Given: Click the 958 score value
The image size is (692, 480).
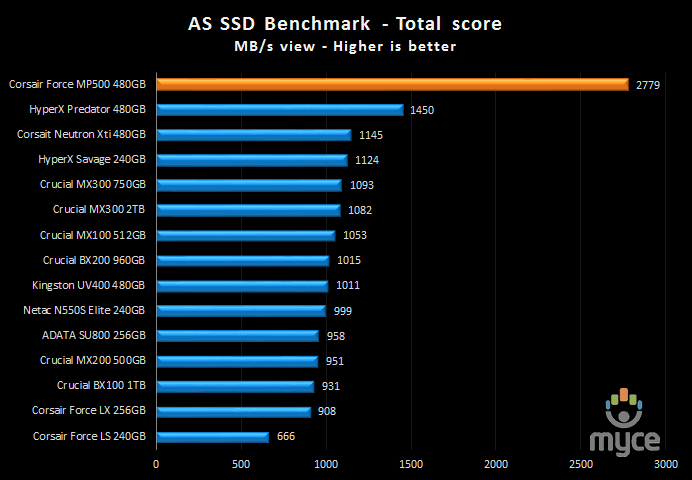Looking at the screenshot, I should pyautogui.click(x=335, y=336).
